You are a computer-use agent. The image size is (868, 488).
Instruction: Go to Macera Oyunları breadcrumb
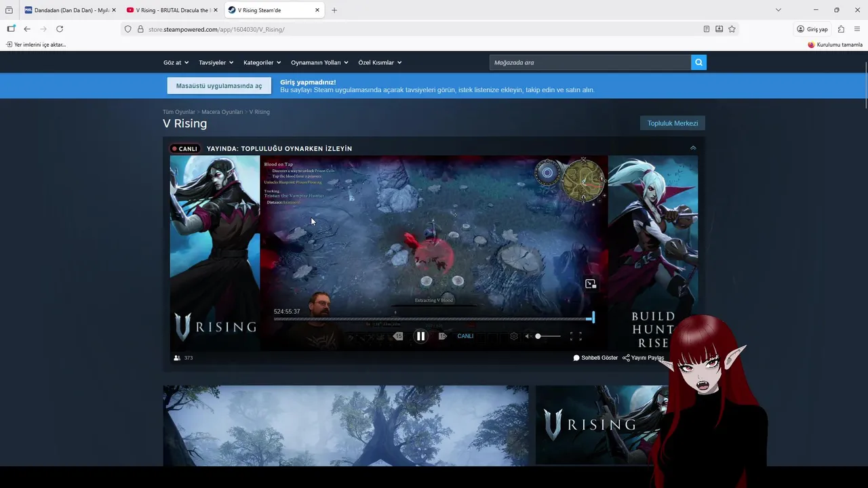(222, 112)
